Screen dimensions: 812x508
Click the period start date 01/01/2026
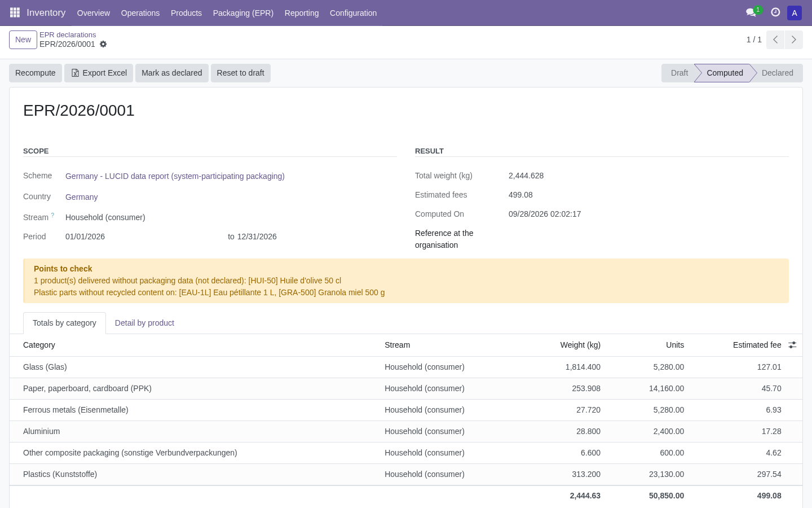tap(85, 237)
